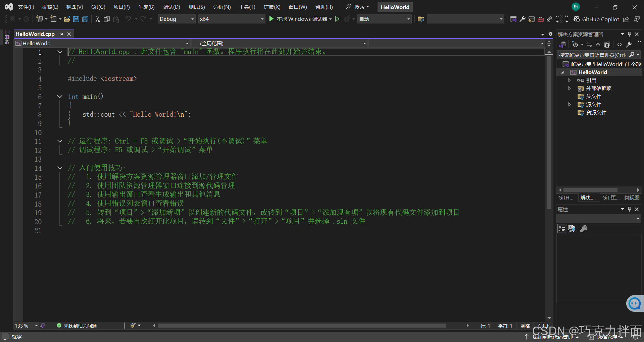
Task: Click the Undo icon
Action: pos(129,19)
